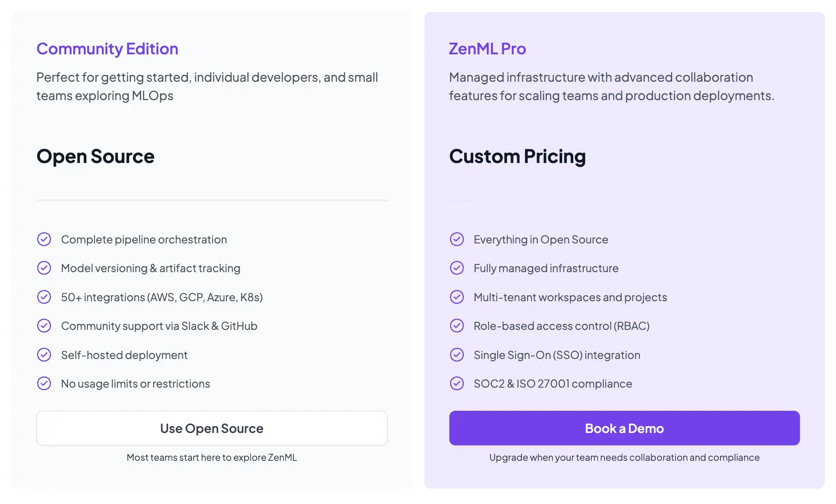Click the Custom Pricing heading
The height and width of the screenshot is (504, 836).
click(517, 156)
